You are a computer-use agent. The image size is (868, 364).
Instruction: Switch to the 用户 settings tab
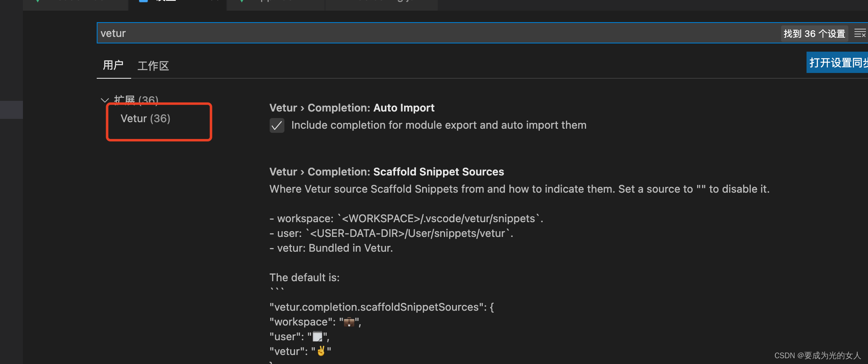(113, 65)
